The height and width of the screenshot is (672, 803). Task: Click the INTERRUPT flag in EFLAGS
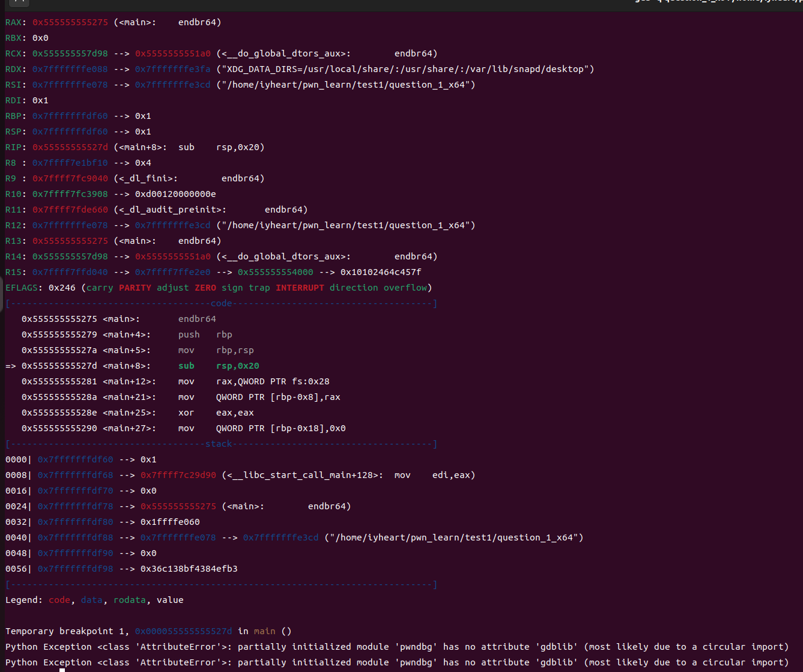[x=300, y=288]
